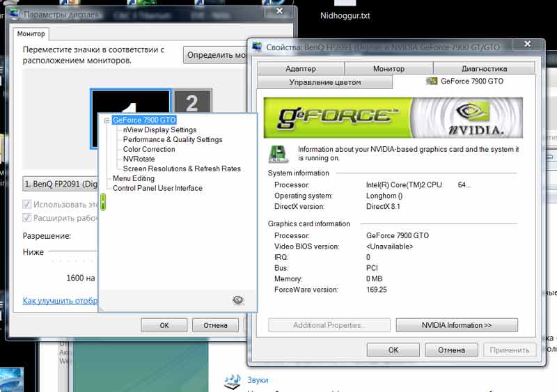Viewport: 557px width, 392px height.
Task: Click the Параметры дисплея title icon
Action: [x=15, y=15]
